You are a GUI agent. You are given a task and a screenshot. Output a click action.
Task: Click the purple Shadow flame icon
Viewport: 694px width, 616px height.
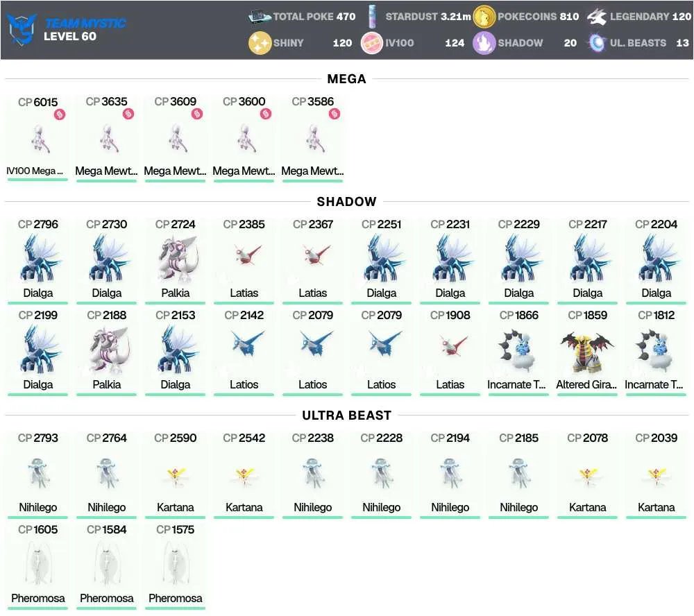(x=484, y=43)
